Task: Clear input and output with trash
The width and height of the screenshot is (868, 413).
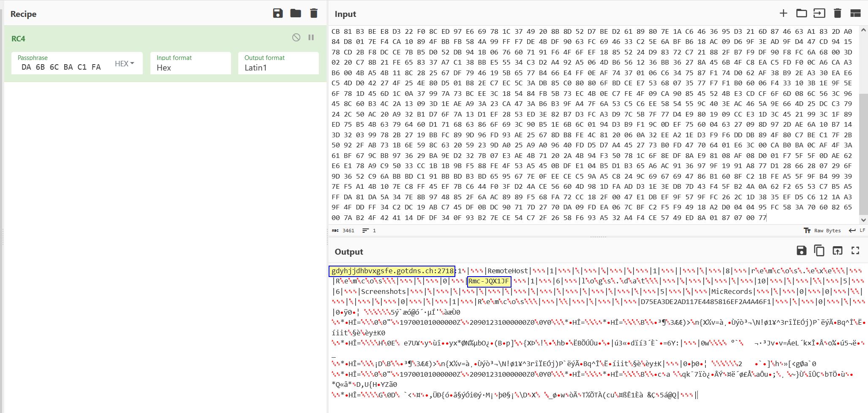Action: click(x=838, y=13)
